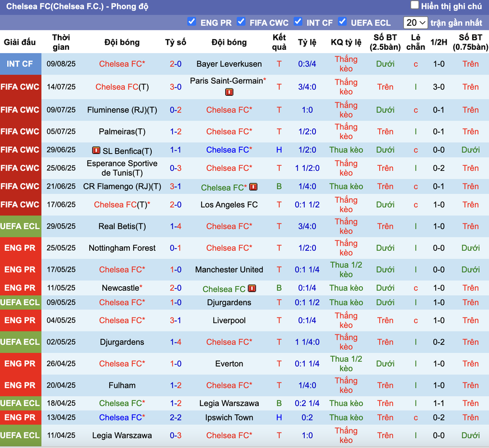489x448 pixels.
Task: Open Everton team link
Action: click(229, 363)
